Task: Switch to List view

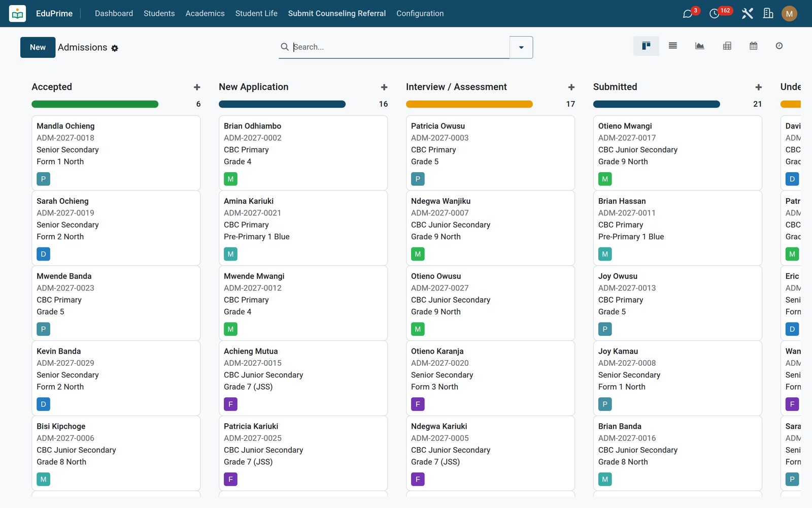Action: 673,46
